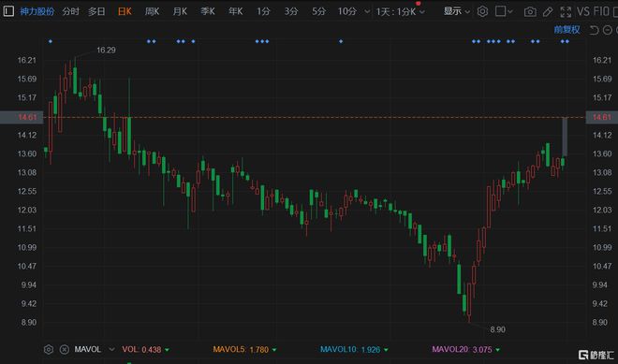Remove the MAVOL indicator with X icon
The width and height of the screenshot is (618, 364).
pos(65,349)
